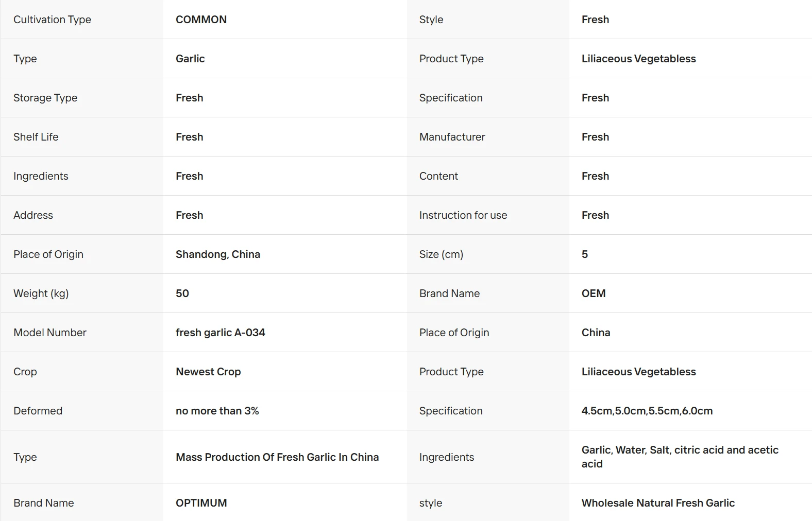The width and height of the screenshot is (812, 521).
Task: Select the Cultivation Type label
Action: (52, 20)
